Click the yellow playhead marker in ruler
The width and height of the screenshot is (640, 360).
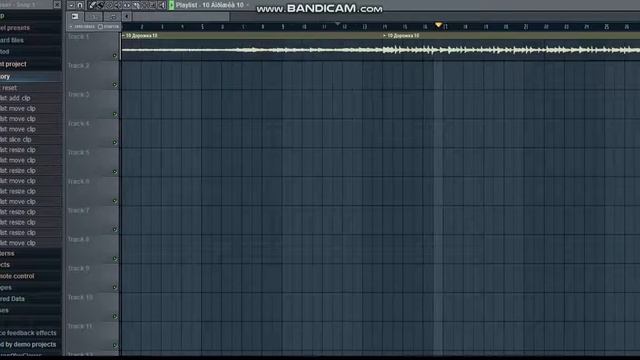438,25
